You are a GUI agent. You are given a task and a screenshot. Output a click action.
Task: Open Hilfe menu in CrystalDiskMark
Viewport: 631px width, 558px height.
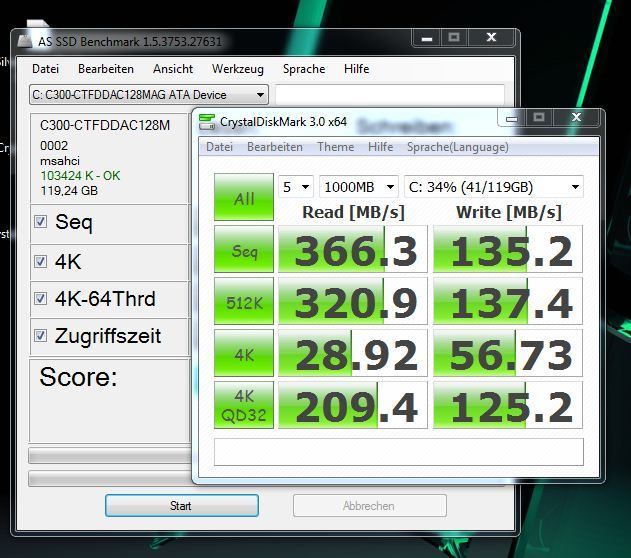tap(381, 147)
